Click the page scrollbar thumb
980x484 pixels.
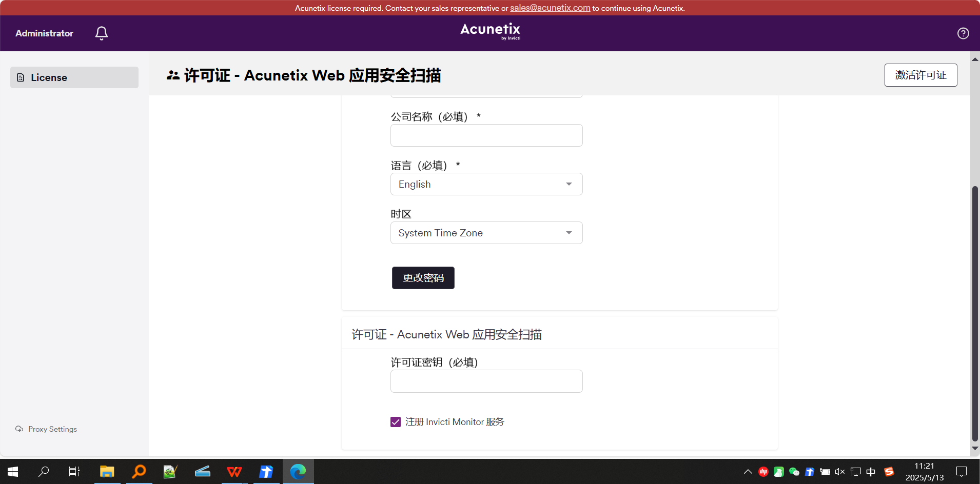pyautogui.click(x=975, y=314)
